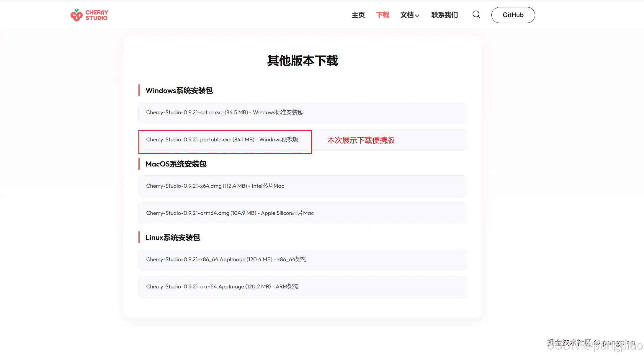Click the Linux系统安装包 section heading
644x356 pixels.
173,238
